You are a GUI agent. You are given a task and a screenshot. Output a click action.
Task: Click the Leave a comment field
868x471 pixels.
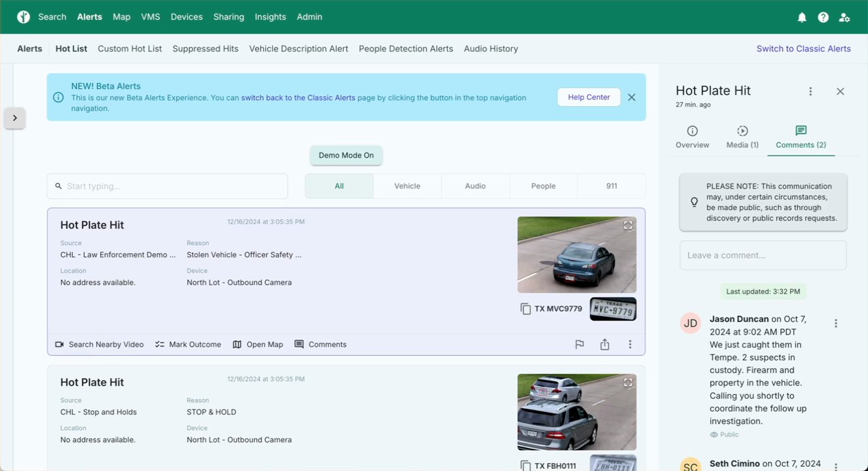pos(763,255)
